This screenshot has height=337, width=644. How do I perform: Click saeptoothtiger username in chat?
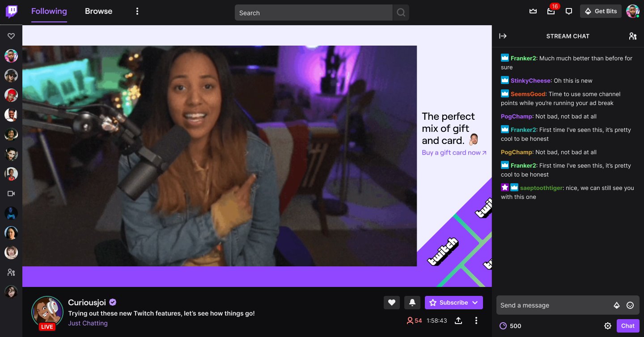542,188
